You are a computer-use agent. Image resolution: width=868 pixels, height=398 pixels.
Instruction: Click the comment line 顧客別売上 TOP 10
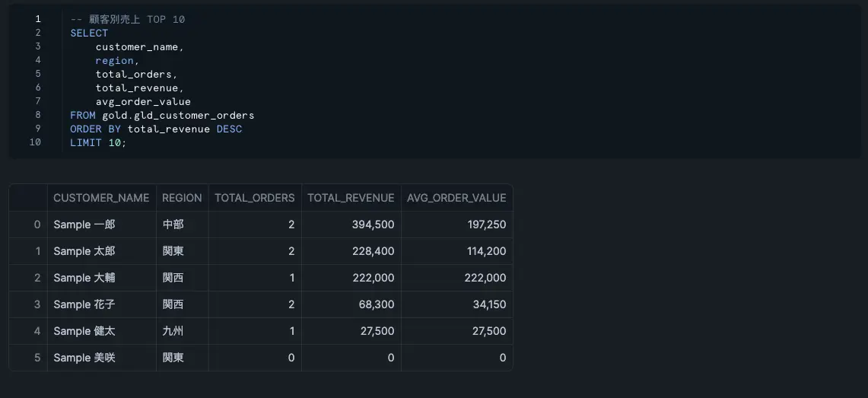[128, 19]
